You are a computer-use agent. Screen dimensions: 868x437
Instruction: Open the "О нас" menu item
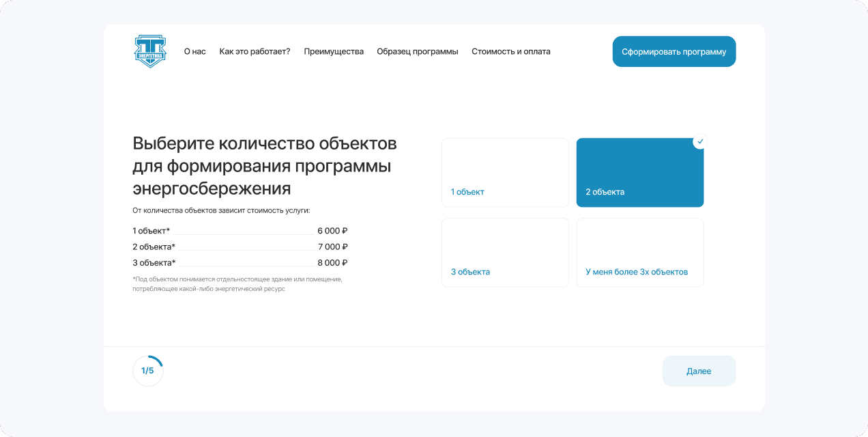tap(194, 51)
